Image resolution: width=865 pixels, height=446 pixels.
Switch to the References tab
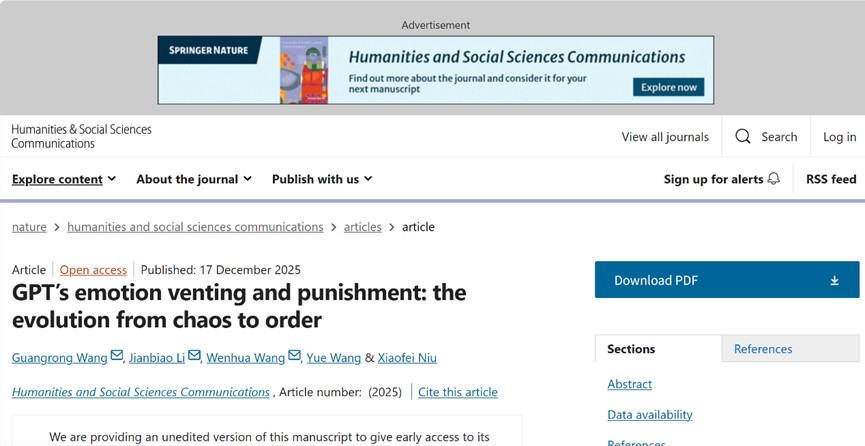pos(763,349)
